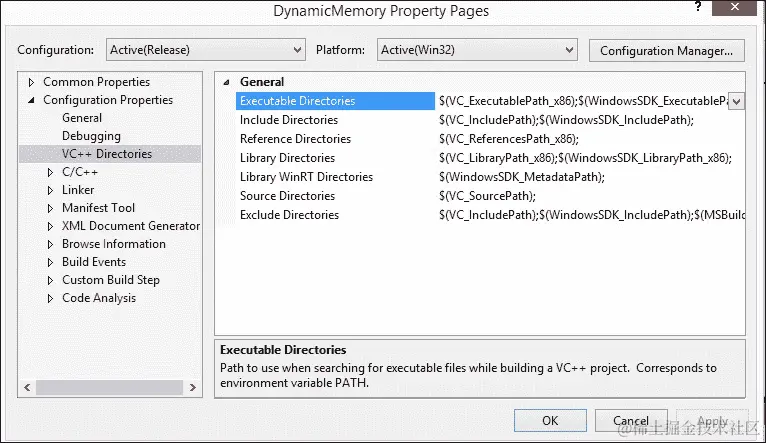Click the $(VC_SourcePath) value
The image size is (766, 443).
(x=487, y=196)
